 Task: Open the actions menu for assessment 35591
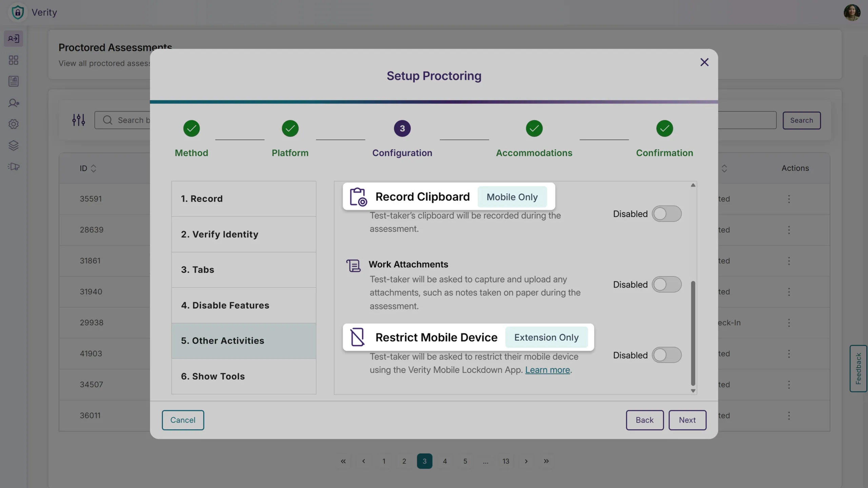pos(789,200)
